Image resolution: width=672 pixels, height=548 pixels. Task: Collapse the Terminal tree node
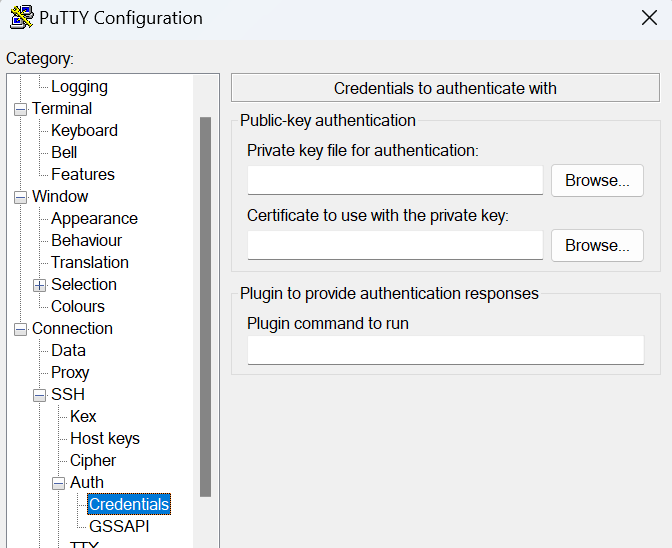pyautogui.click(x=20, y=109)
